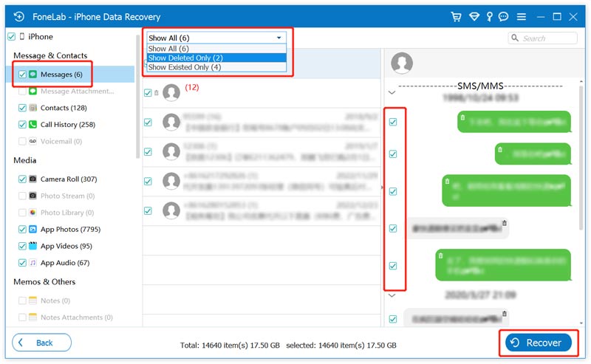Choose Show All (6) option in list
Image resolution: width=591 pixels, height=364 pixels.
coord(216,49)
